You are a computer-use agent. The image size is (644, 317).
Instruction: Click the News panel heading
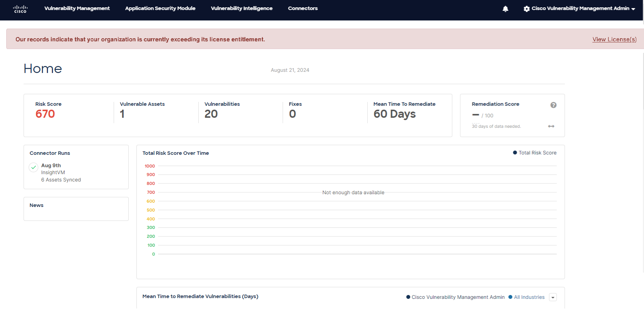(x=36, y=205)
